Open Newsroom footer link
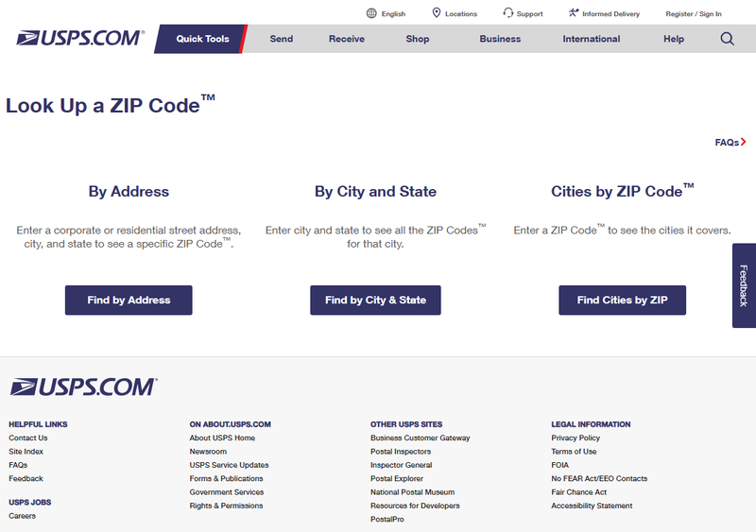756x532 pixels. point(208,452)
